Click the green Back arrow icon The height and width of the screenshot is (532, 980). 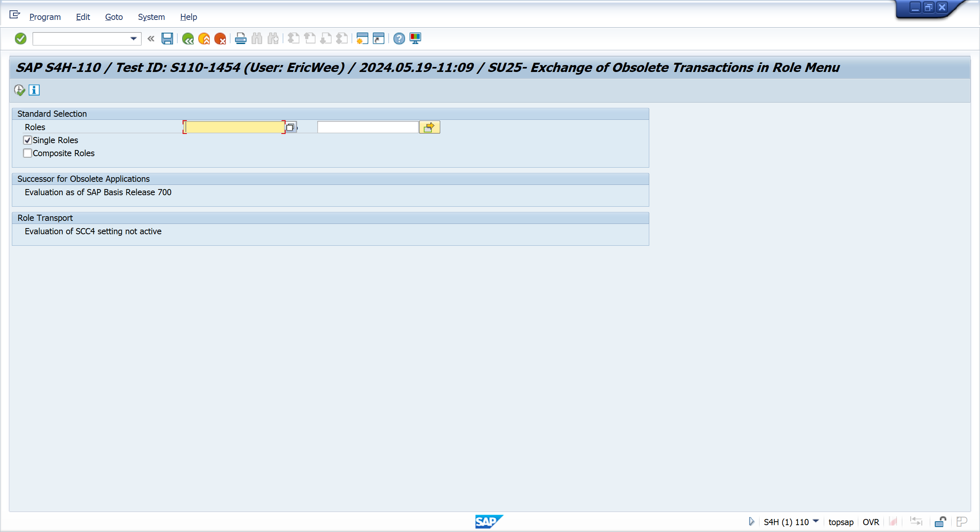188,39
